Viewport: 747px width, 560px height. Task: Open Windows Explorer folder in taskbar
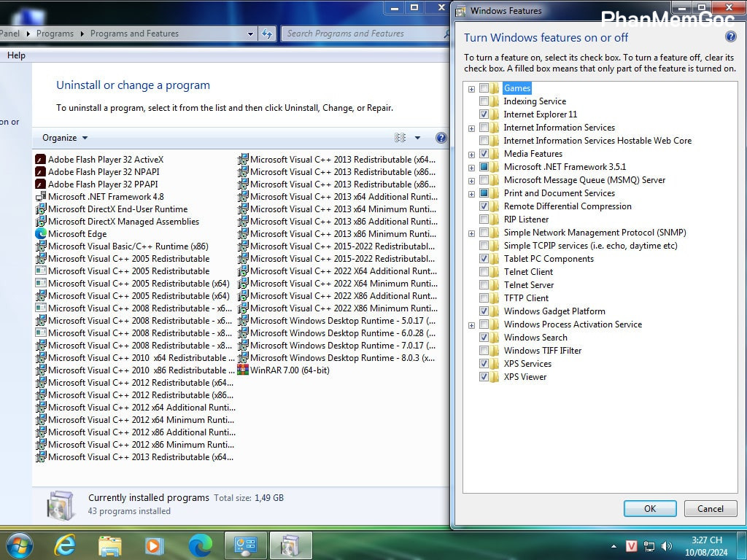click(110, 545)
